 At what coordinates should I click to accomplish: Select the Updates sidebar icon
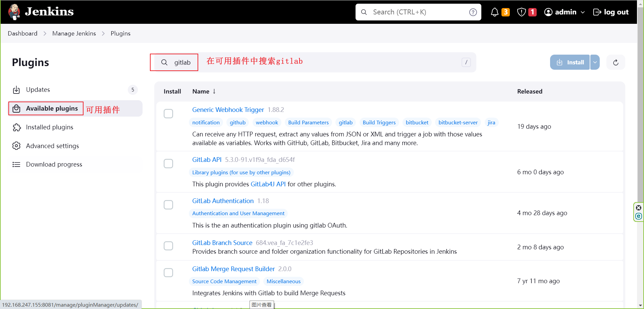tap(17, 89)
